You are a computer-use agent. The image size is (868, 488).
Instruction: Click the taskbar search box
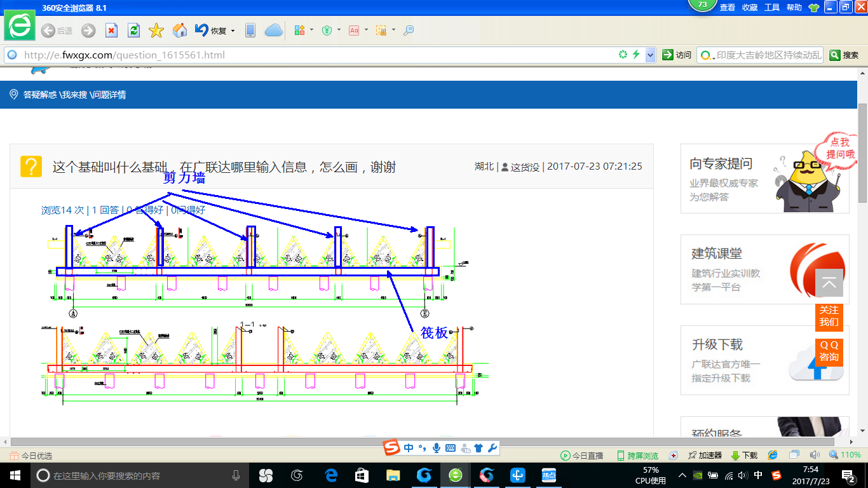coord(140,475)
